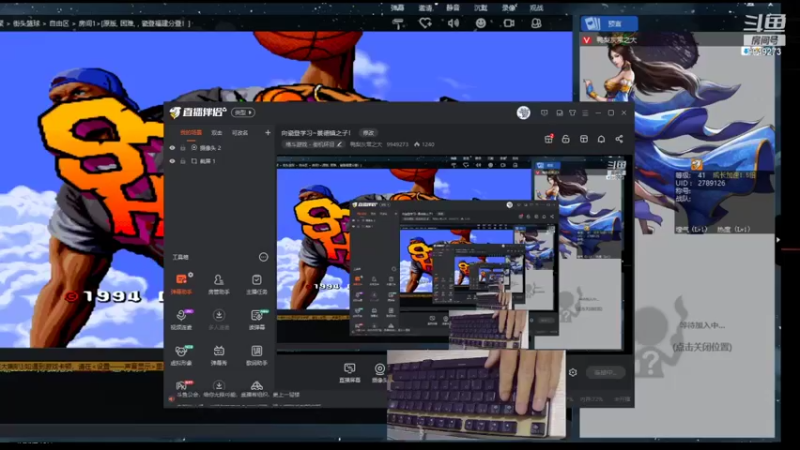Click the 观战 label in game top menu
The height and width of the screenshot is (450, 800).
click(x=536, y=8)
